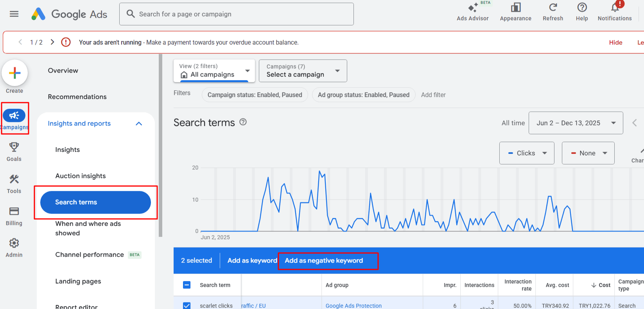
Task: Open Landing pages report
Action: tap(78, 281)
